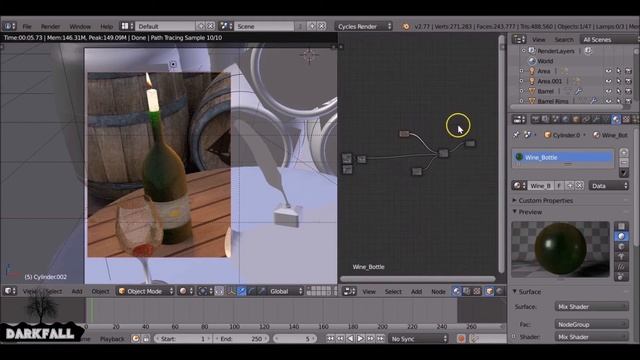Screen dimensions: 640x360
Task: Toggle render camera icon for Area.001
Action: (x=629, y=81)
